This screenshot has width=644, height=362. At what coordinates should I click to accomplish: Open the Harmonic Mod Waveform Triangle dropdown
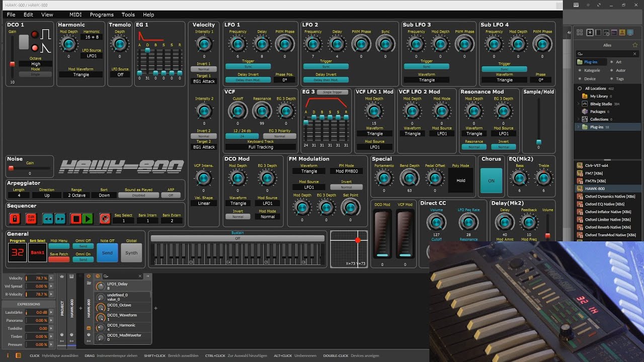pyautogui.click(x=81, y=74)
